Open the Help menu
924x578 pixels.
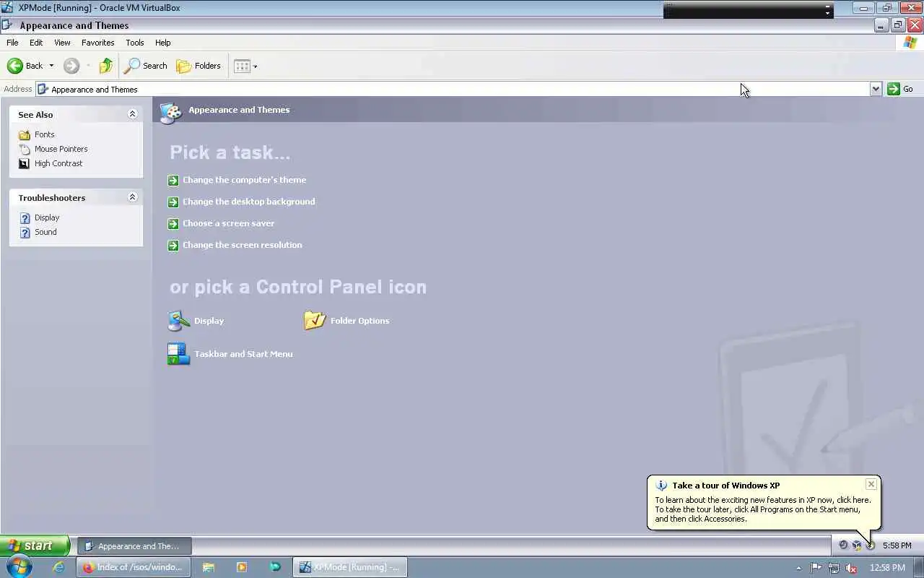(163, 43)
